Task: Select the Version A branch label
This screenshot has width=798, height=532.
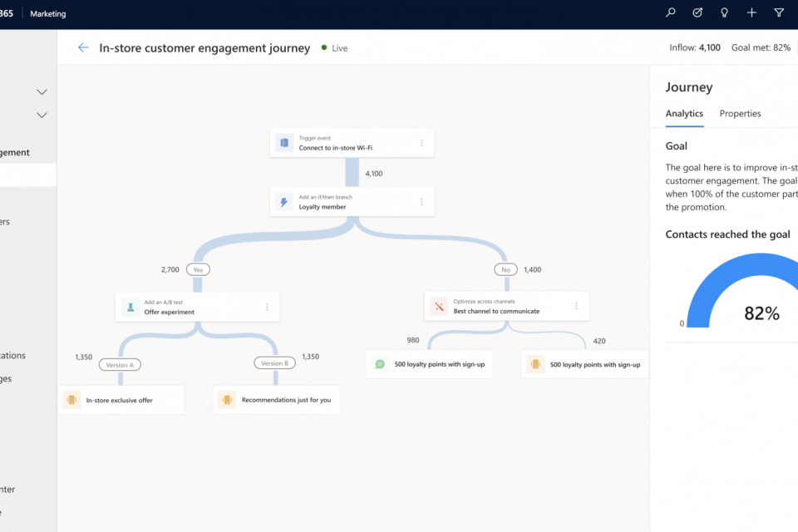Action: (119, 365)
